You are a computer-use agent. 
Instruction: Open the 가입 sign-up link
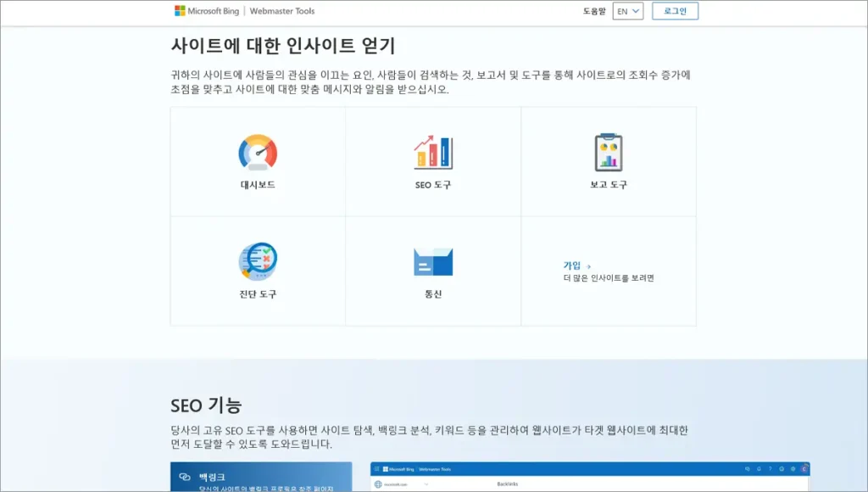[x=572, y=266]
